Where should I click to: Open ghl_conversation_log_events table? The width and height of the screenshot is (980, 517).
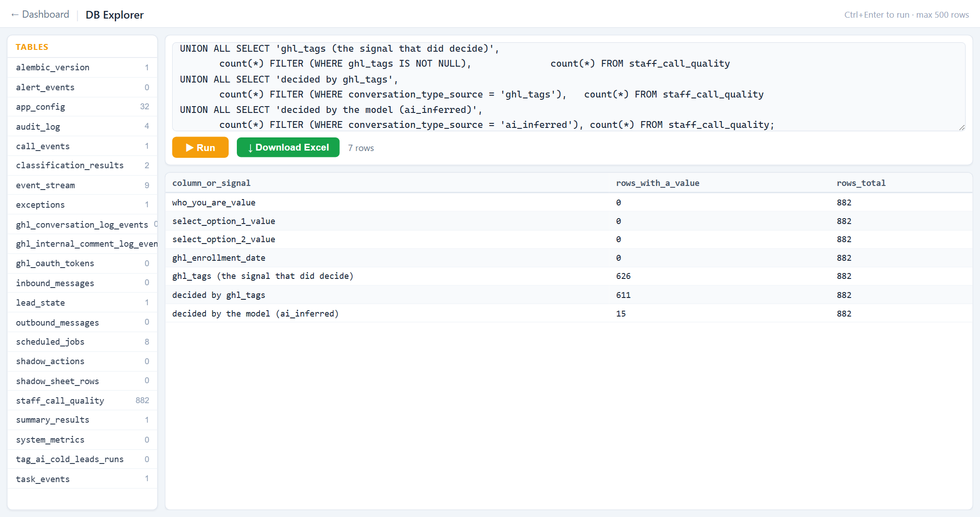point(82,224)
